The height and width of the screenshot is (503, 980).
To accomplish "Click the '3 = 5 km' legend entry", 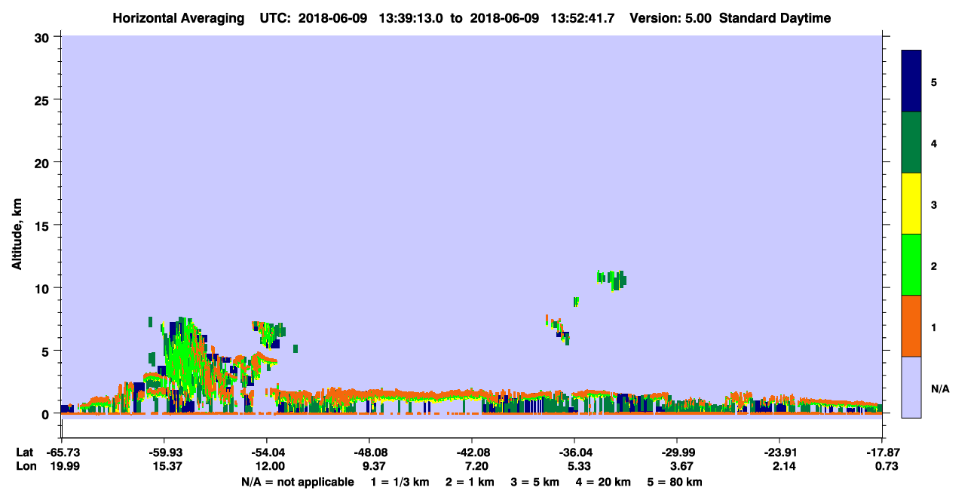I will coord(535,482).
